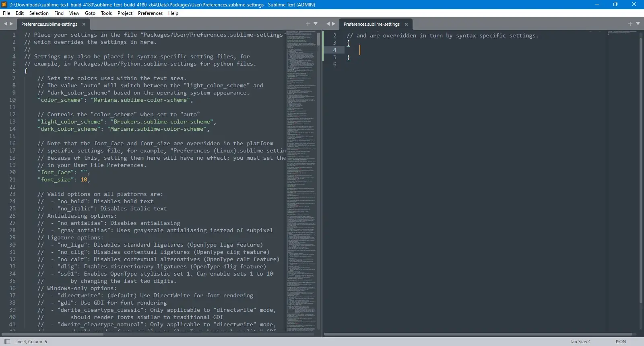The width and height of the screenshot is (644, 346).
Task: Click the "no_bold" comment line
Action: pyautogui.click(x=95, y=202)
